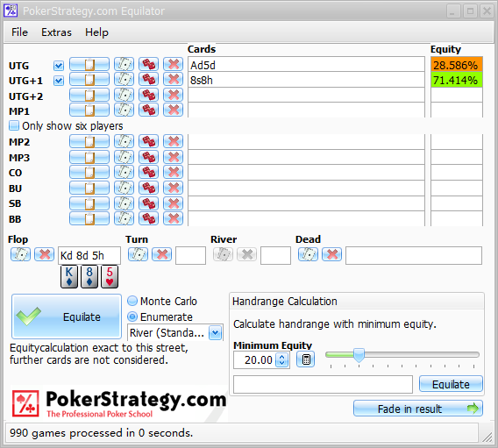The height and width of the screenshot is (448, 498).
Task: Click the 5 of hearts flop card
Action: (110, 276)
